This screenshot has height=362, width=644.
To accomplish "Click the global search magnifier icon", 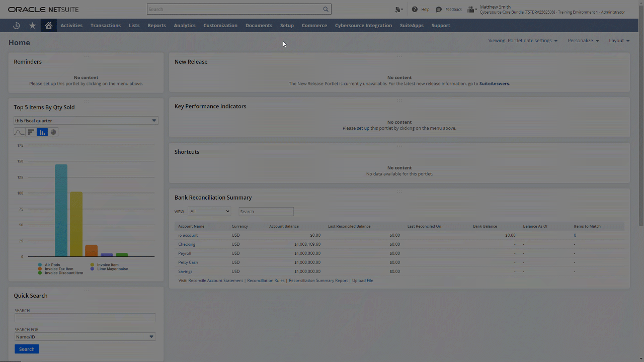I will 326,9.
